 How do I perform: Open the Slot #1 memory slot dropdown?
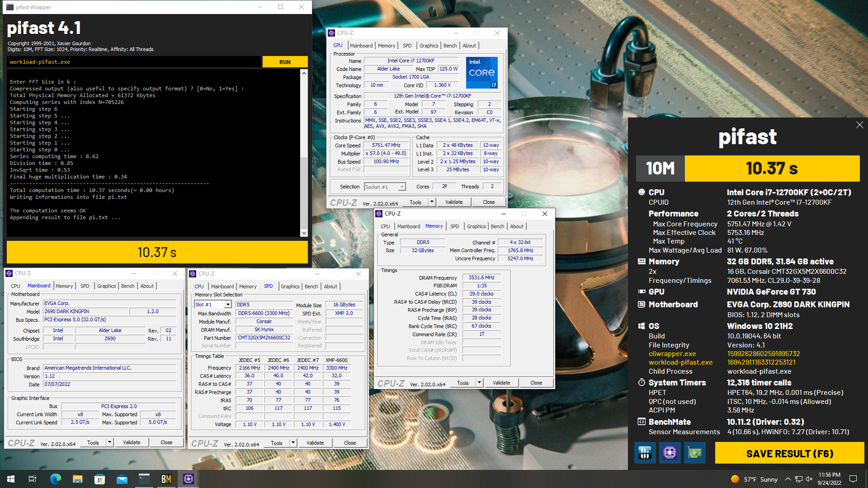click(x=228, y=305)
